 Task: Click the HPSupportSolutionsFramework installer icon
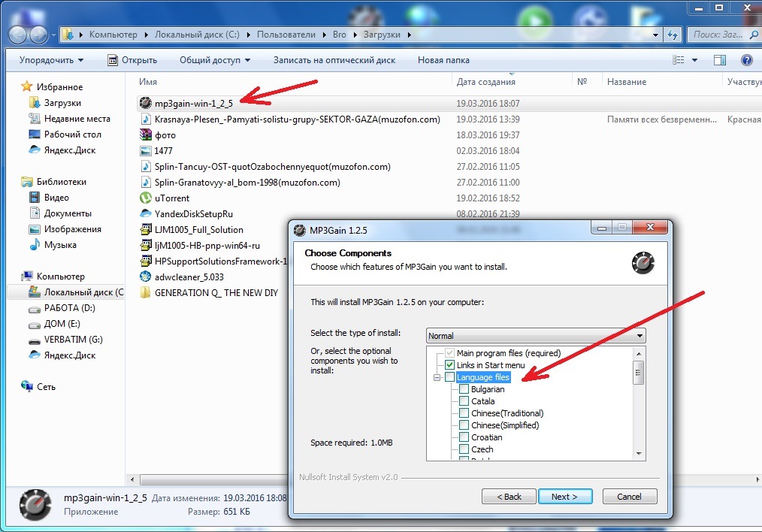click(145, 261)
